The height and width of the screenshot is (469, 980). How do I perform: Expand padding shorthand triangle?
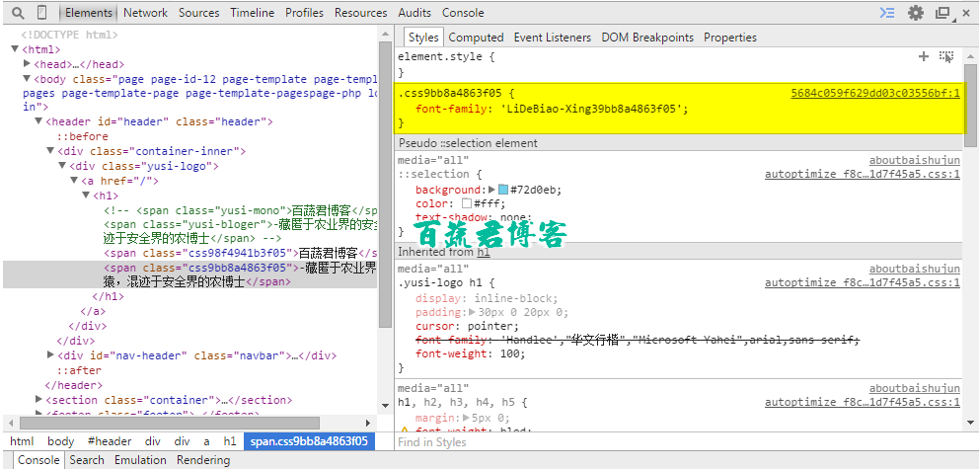click(x=472, y=312)
